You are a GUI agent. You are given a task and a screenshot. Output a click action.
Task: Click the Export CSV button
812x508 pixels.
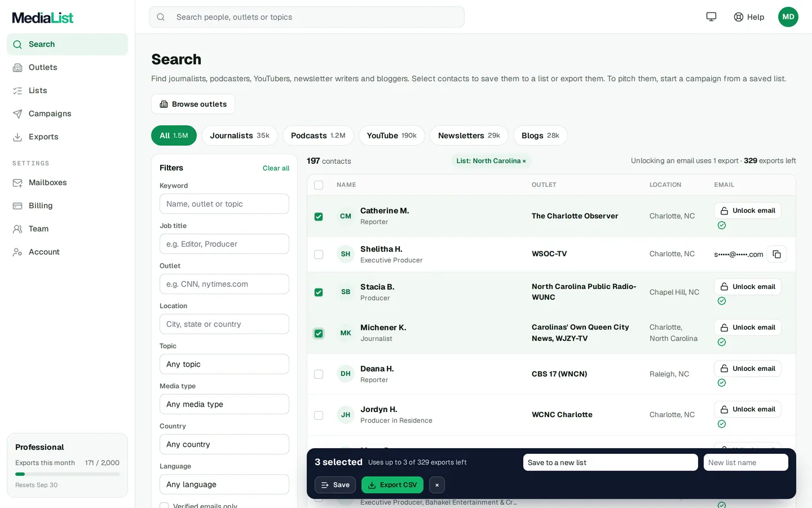392,485
